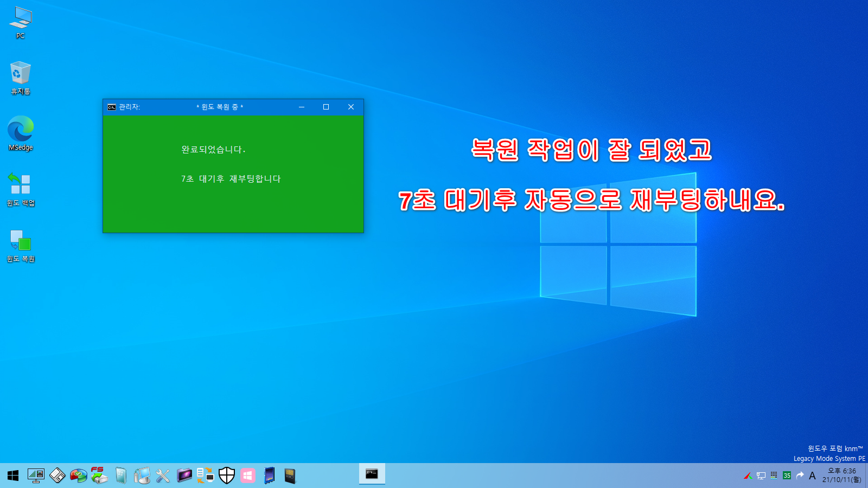Viewport: 868px width, 488px height.
Task: Close the 윈도 복원 중 console window
Action: click(x=351, y=107)
